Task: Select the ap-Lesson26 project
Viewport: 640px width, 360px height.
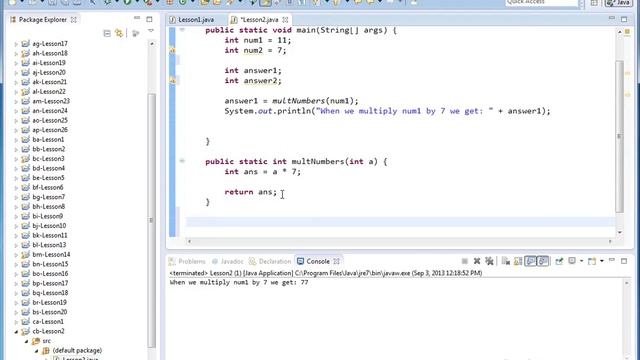Action: 50,130
